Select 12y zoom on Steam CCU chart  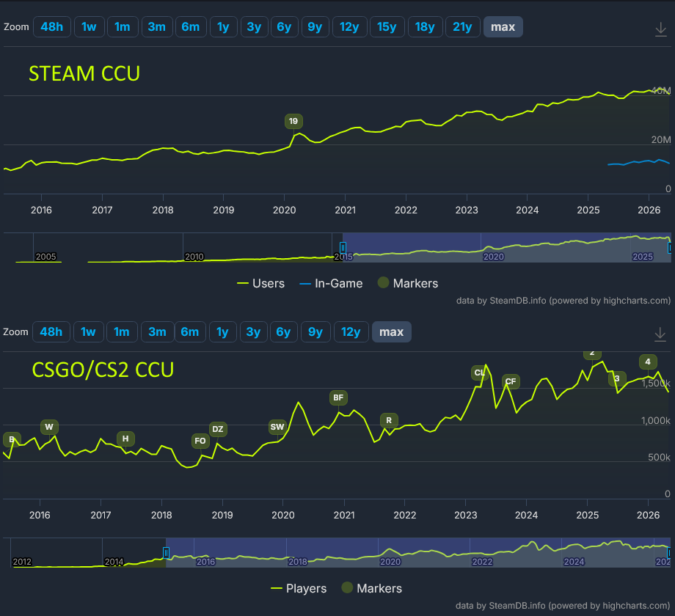click(349, 27)
